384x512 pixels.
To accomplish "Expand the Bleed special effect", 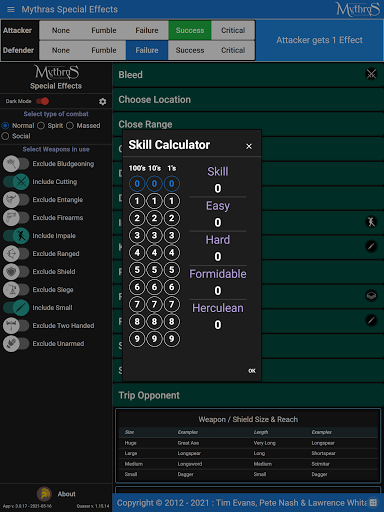I will [248, 75].
